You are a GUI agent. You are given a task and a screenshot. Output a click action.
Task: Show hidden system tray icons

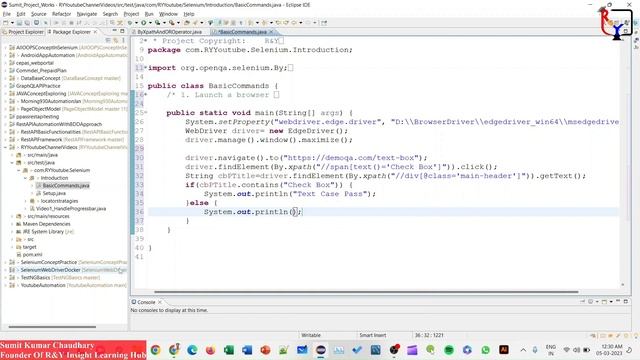tap(523, 350)
